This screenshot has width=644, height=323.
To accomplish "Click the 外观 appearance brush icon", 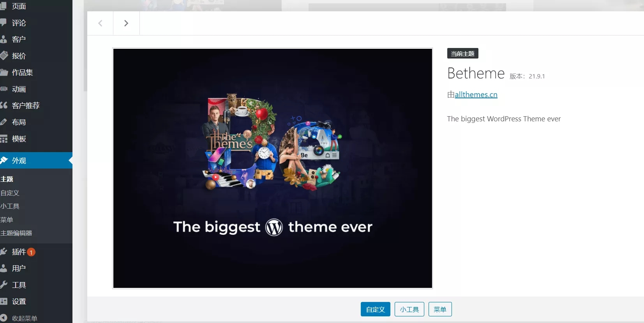I will point(4,160).
